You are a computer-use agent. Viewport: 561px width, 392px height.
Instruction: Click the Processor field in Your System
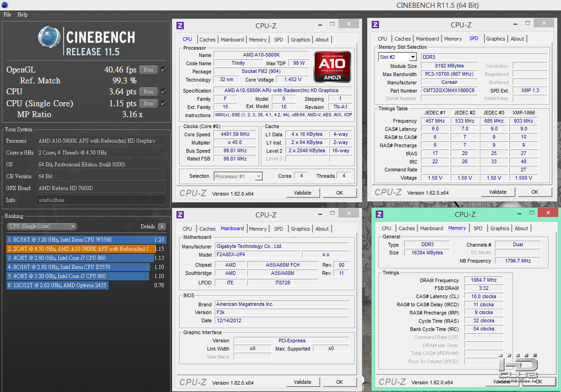coord(101,141)
